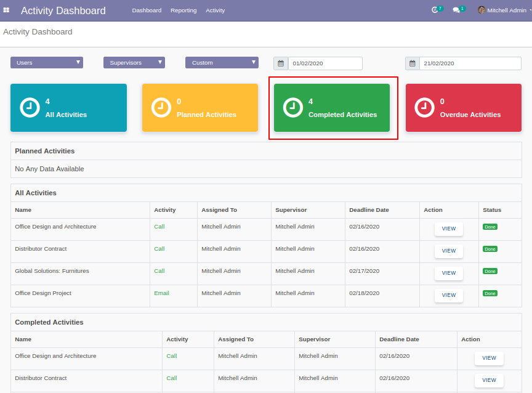The height and width of the screenshot is (393, 532).
Task: Click the start date field 01/02/2020
Action: [x=325, y=63]
